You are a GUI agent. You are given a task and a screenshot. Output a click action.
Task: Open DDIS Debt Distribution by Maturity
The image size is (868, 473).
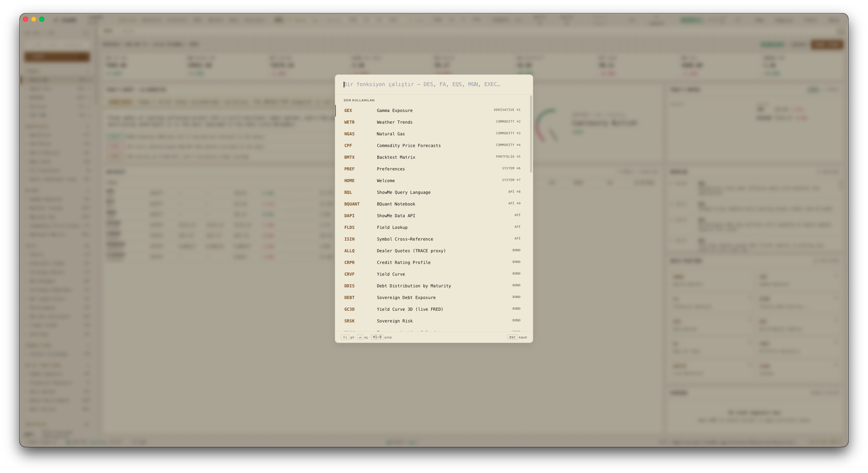(432, 286)
